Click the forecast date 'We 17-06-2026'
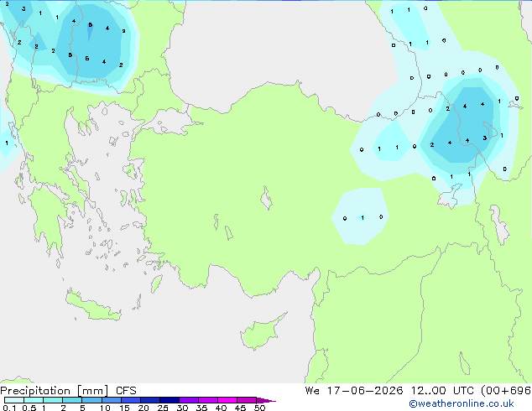The image size is (532, 411). point(354,391)
